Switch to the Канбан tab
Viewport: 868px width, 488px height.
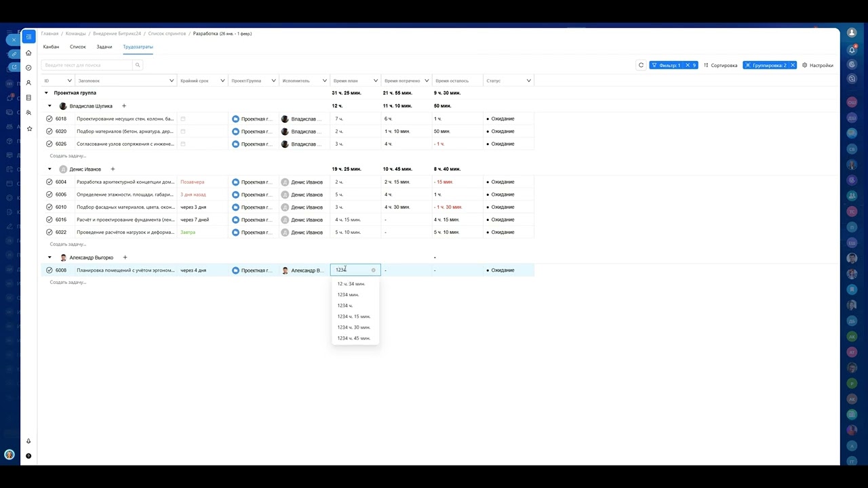pos(51,47)
